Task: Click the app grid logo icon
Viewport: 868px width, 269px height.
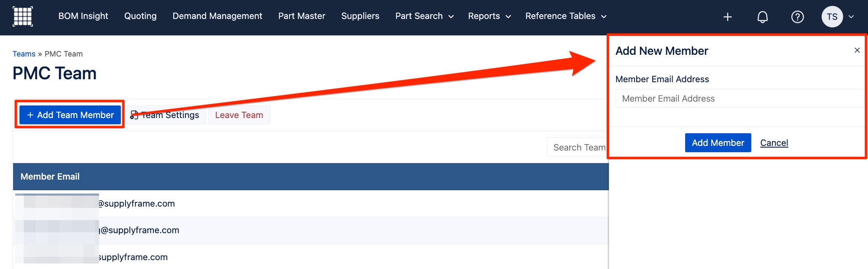Action: pos(23,16)
